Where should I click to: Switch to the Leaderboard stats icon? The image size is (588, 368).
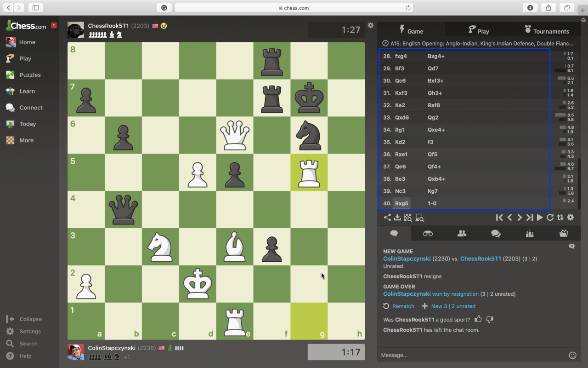point(529,233)
